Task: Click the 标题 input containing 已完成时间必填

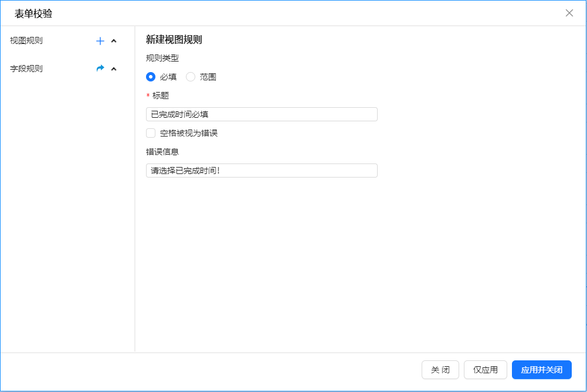Action: click(262, 114)
